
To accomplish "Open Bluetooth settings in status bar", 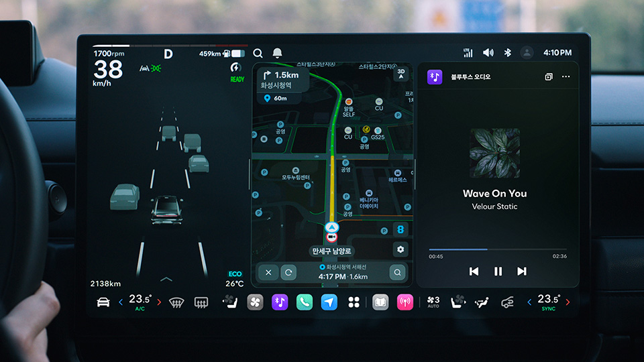I will click(x=508, y=52).
